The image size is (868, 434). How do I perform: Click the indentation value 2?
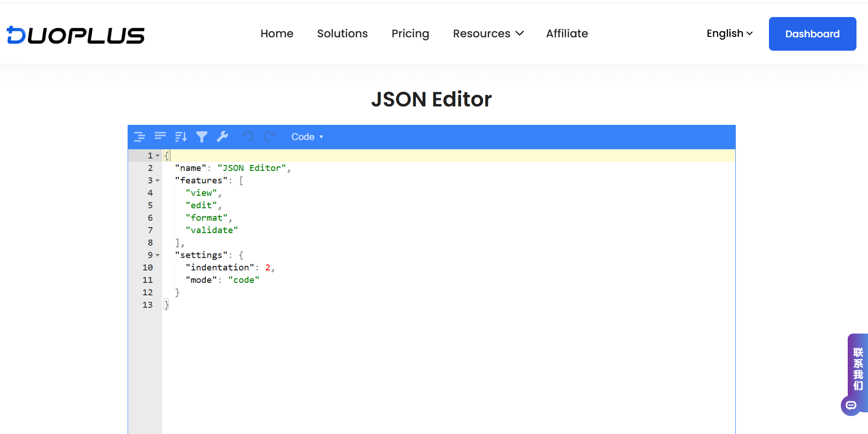pos(268,268)
